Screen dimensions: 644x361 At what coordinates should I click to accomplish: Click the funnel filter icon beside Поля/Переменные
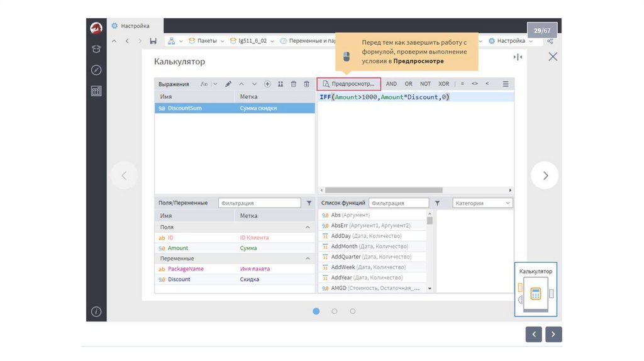pyautogui.click(x=309, y=203)
